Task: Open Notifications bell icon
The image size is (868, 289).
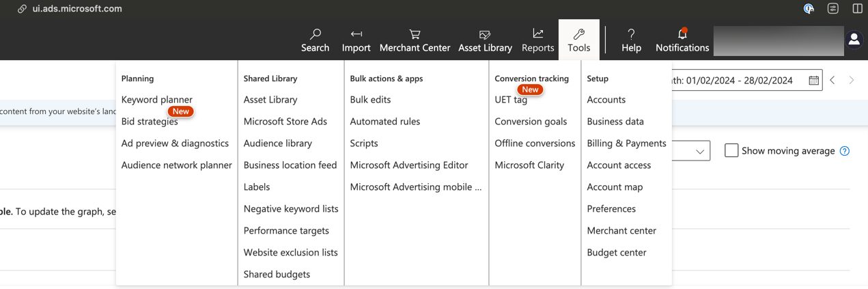Action: 682,33
